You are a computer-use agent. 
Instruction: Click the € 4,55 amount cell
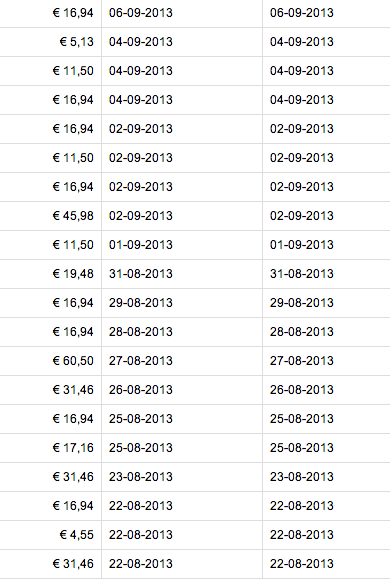pyautogui.click(x=51, y=535)
